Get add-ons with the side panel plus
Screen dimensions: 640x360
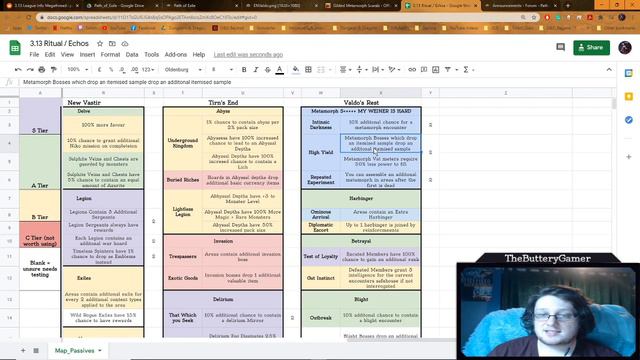tap(629, 157)
